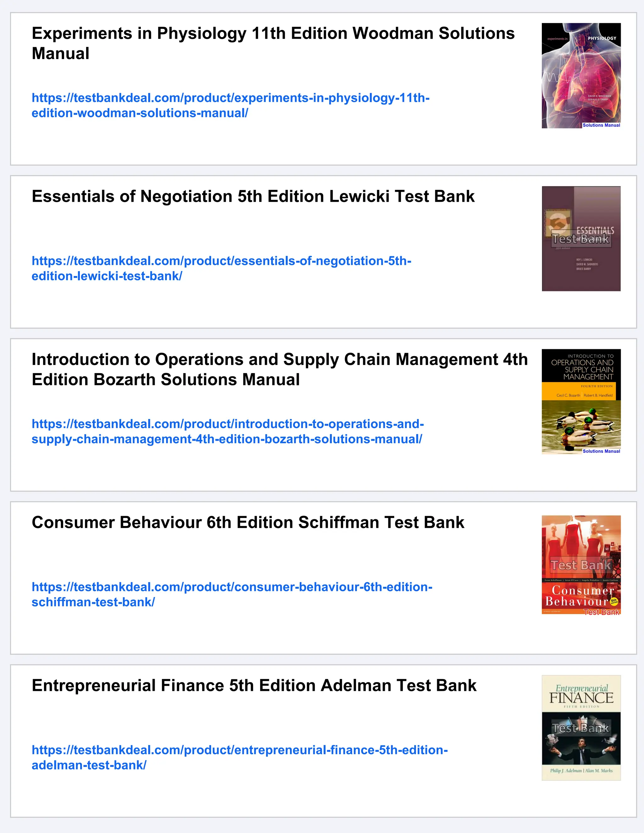The width and height of the screenshot is (644, 833).
Task: Open the Operations and Supply Chain Management URL
Action: click(x=228, y=431)
